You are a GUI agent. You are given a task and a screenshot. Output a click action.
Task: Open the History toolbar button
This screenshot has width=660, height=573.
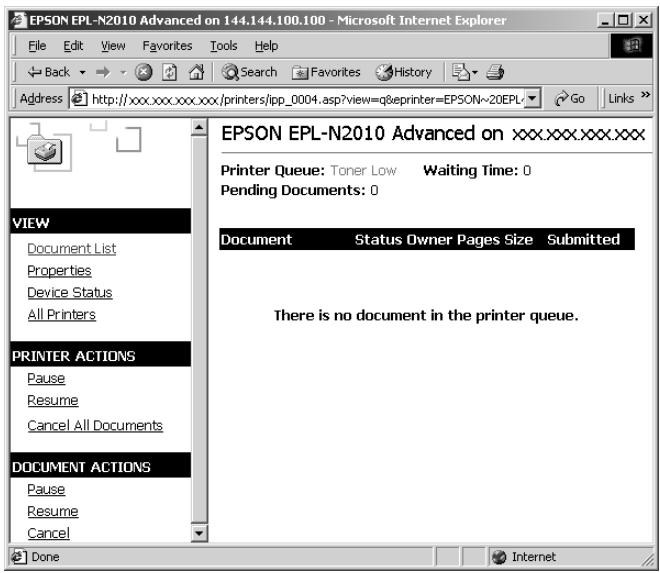coord(404,72)
